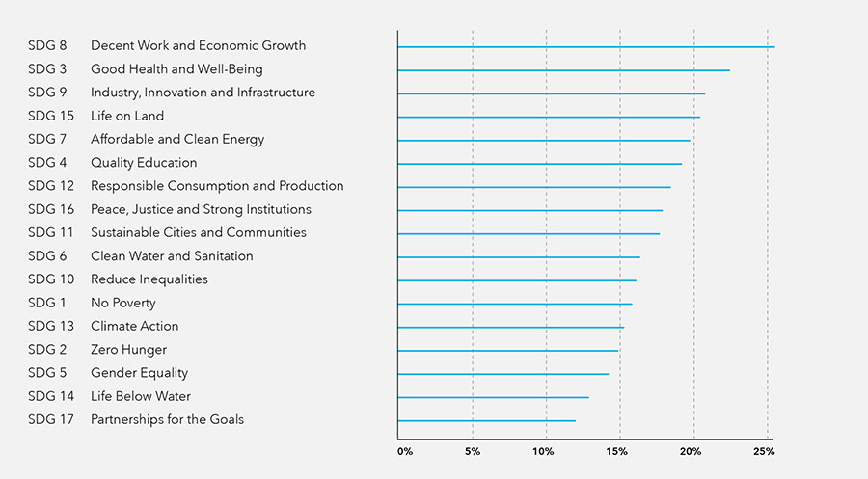
Task: Click the Gender Equality label
Action: [140, 373]
